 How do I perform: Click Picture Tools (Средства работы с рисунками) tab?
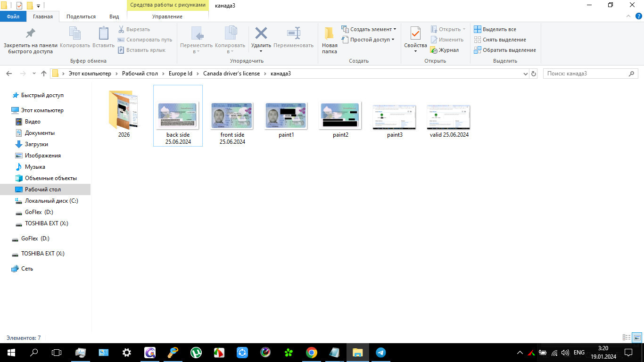[168, 5]
